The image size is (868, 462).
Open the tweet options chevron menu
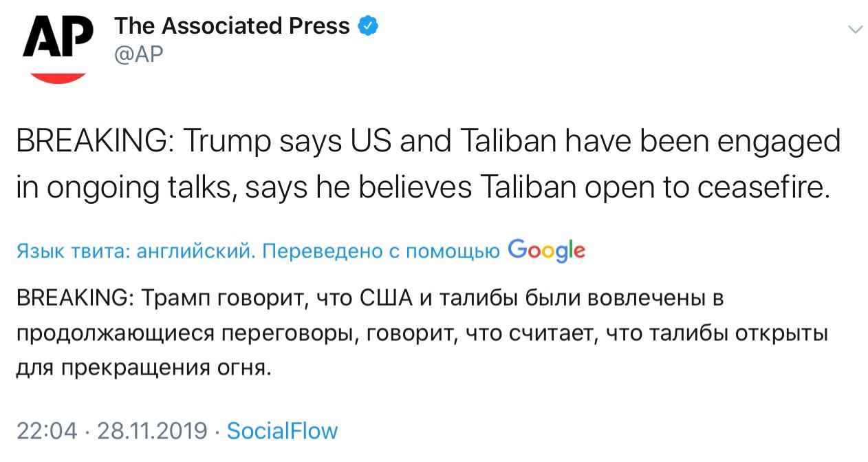(855, 29)
